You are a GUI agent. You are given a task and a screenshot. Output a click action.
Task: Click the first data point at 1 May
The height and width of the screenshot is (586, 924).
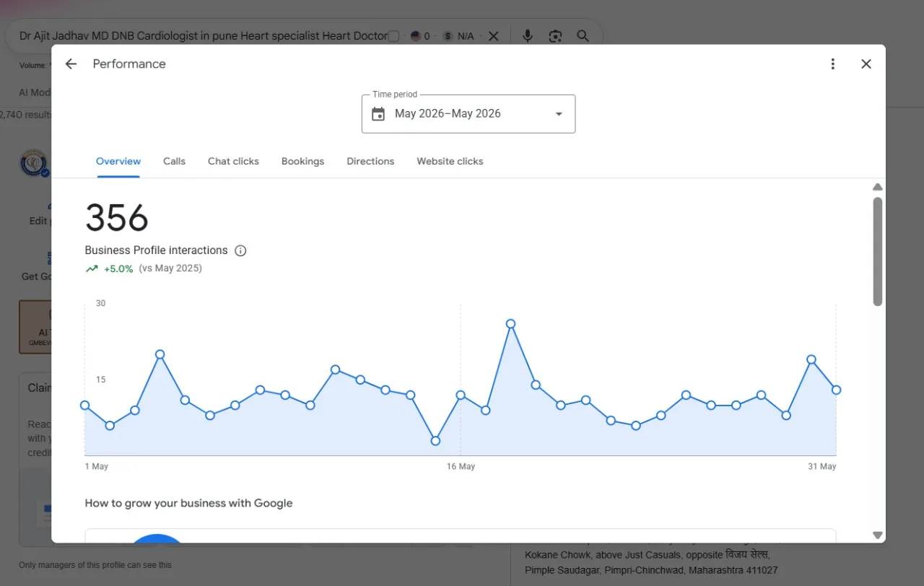click(x=85, y=406)
